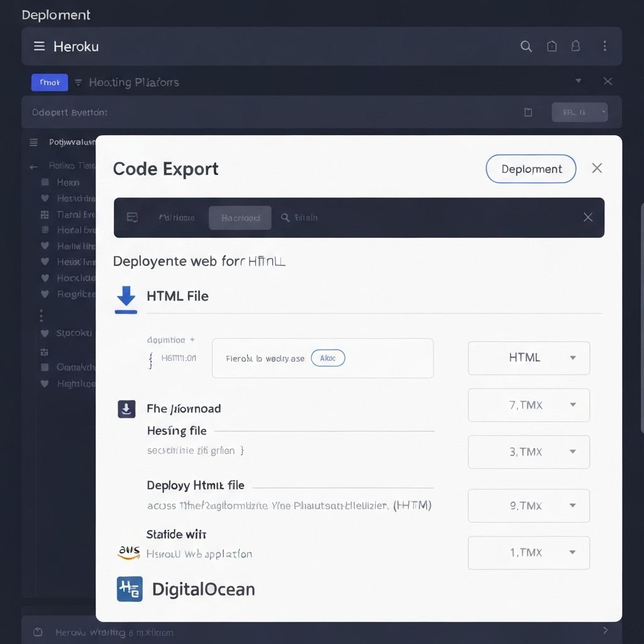Expand the 7,TMX dropdown
Image resolution: width=644 pixels, height=644 pixels.
(528, 405)
